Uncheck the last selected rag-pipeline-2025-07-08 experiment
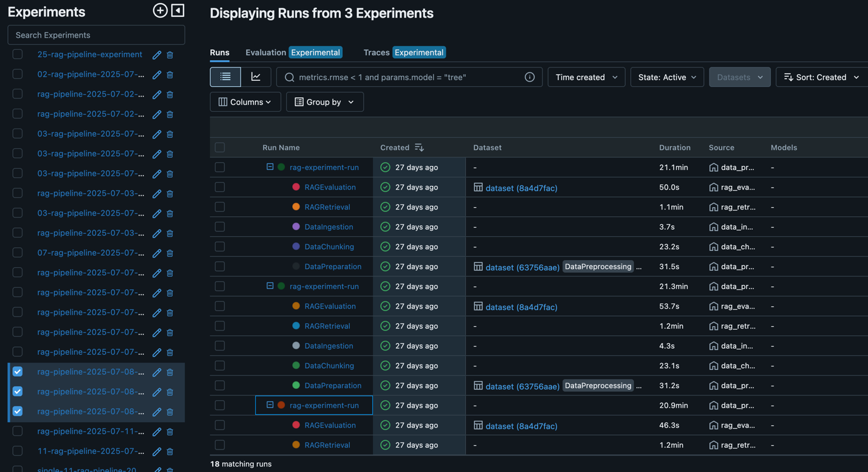 coord(18,411)
